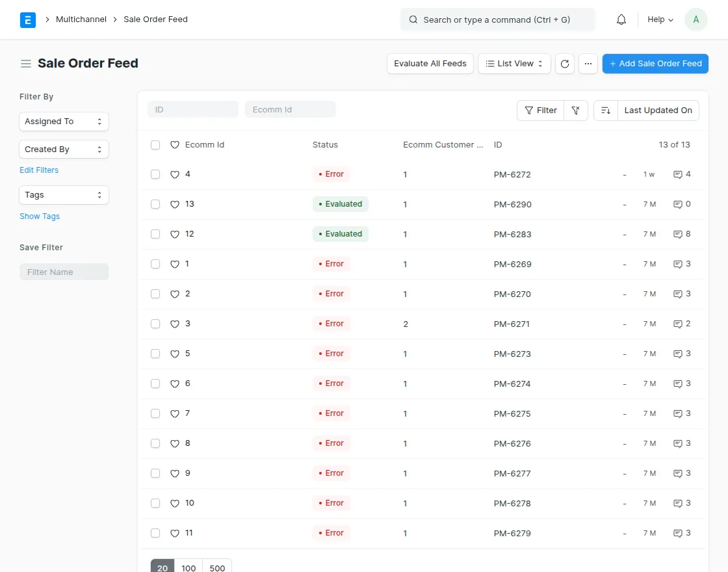Open the List View switcher
The width and height of the screenshot is (728, 572).
513,63
